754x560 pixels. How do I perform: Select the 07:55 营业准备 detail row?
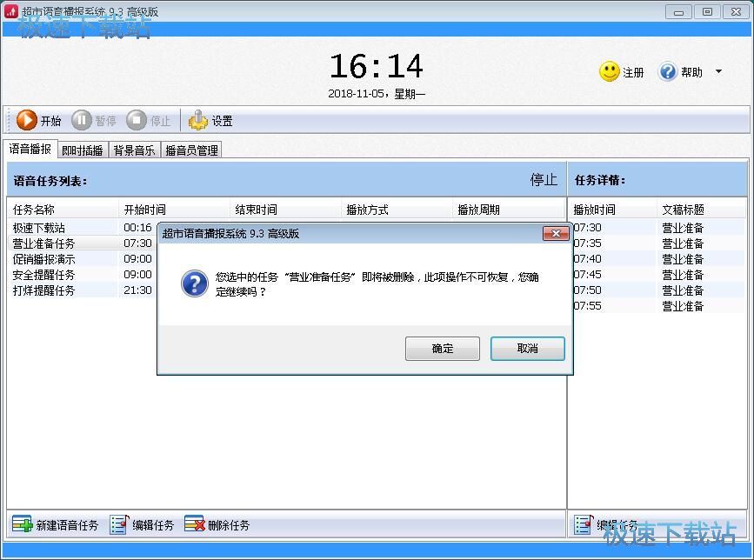click(659, 306)
